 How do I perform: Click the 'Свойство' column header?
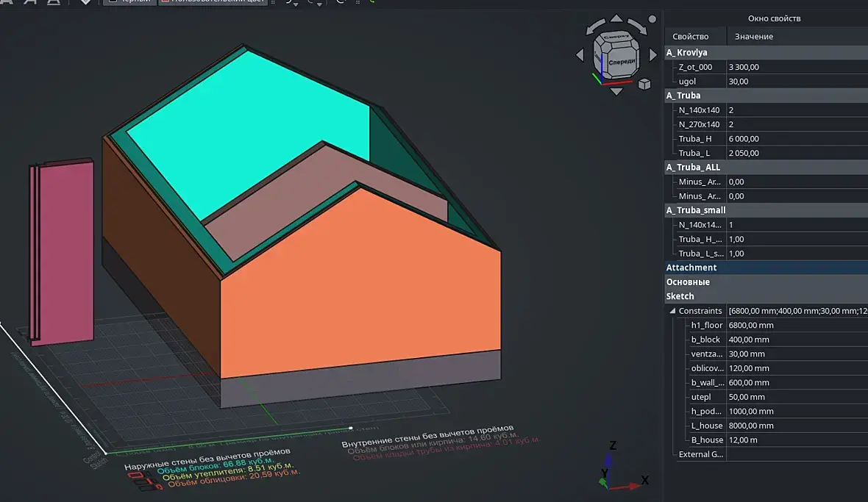690,37
